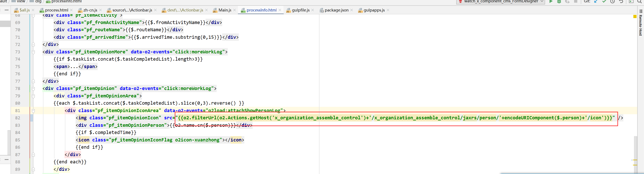
Task: Click Git update project blue arrow
Action: pyautogui.click(x=596, y=1)
